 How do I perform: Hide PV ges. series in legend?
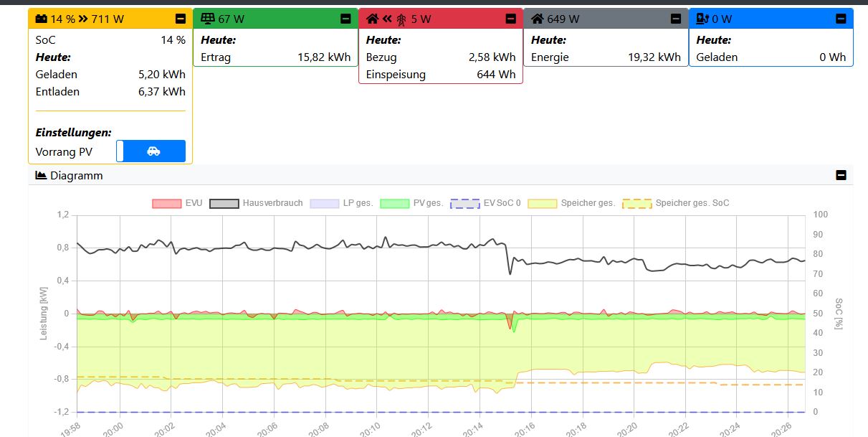(411, 203)
